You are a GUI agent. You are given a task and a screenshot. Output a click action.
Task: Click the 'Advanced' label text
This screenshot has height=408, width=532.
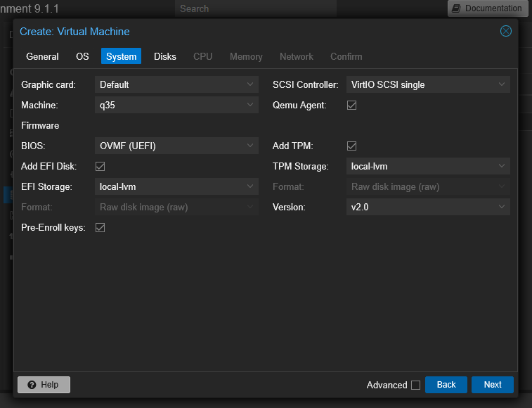[387, 385]
